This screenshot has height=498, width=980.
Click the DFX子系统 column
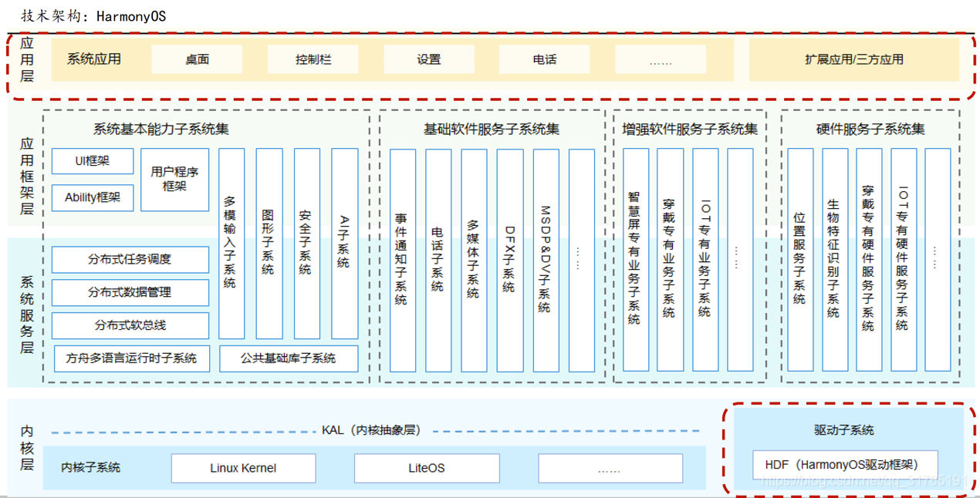coord(510,260)
